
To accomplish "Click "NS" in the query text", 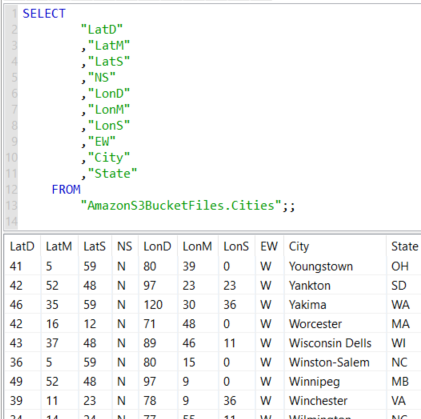I will [x=102, y=78].
